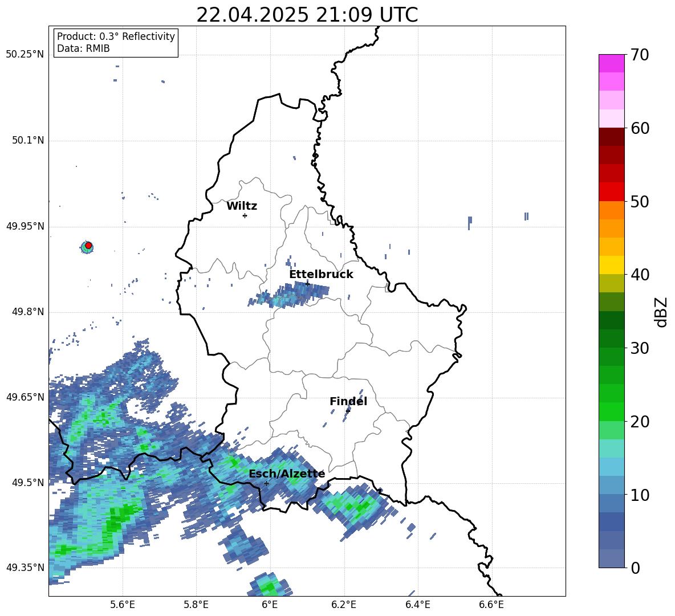Click the 5.8°E longitude label
This screenshot has height=616, width=675.
pyautogui.click(x=196, y=605)
